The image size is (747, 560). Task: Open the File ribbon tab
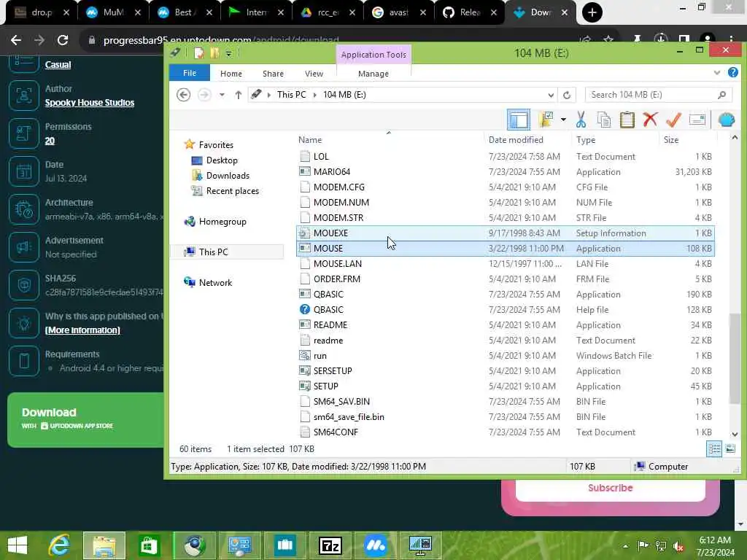pos(190,73)
